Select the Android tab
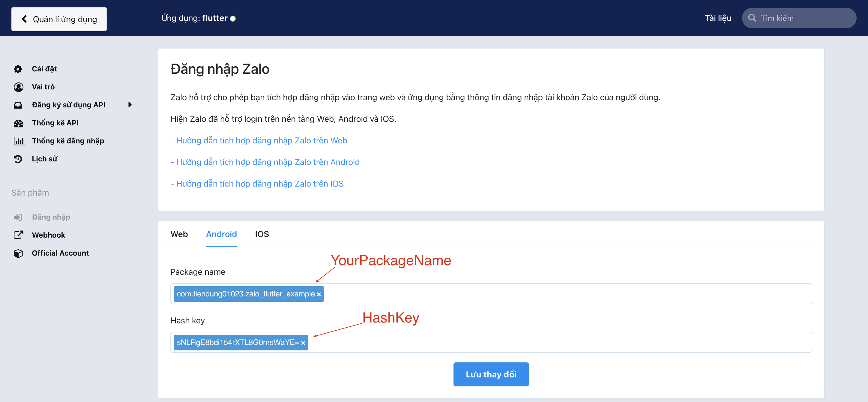The width and height of the screenshot is (868, 402). (x=221, y=234)
